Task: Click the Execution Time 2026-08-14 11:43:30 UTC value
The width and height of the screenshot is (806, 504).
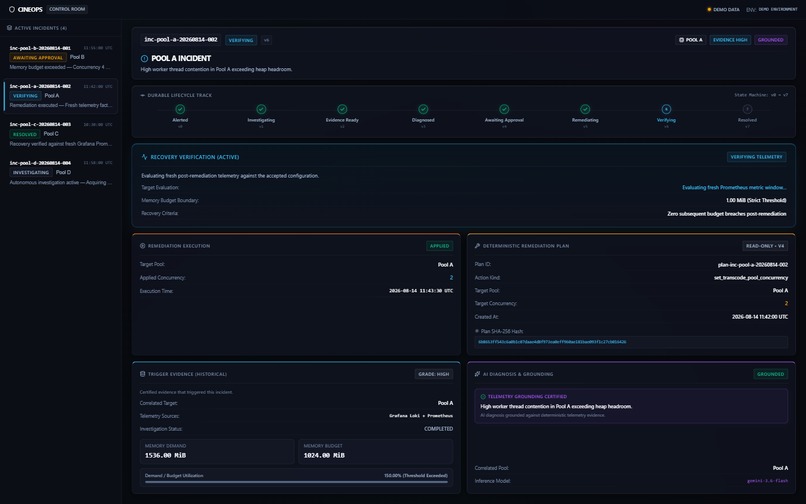Action: click(421, 291)
